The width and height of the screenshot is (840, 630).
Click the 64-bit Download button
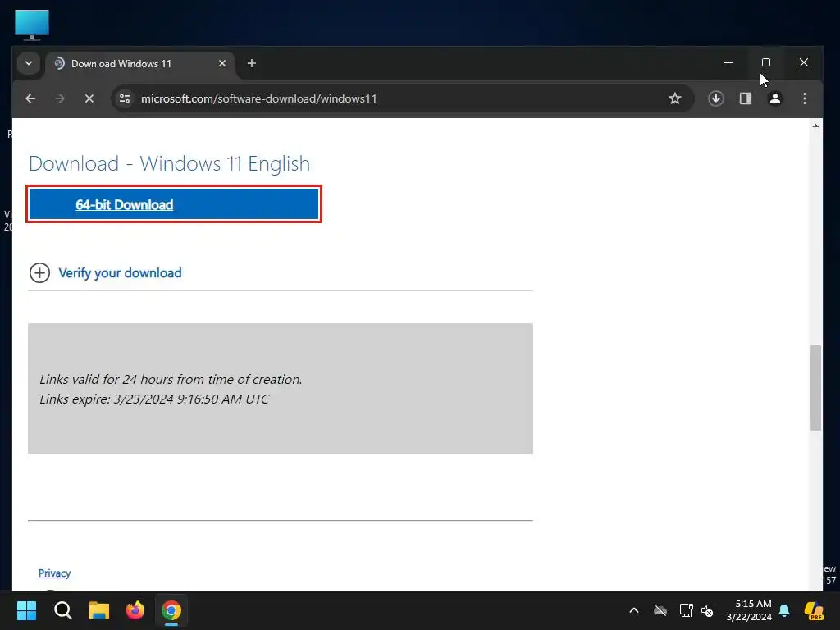pyautogui.click(x=174, y=204)
